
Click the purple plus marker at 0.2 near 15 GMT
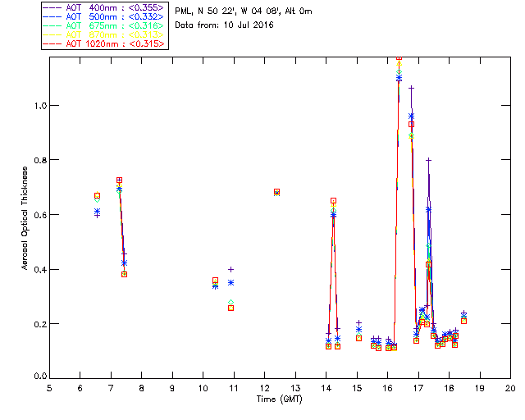(358, 323)
